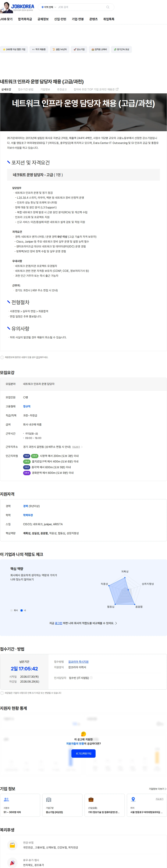Screen dimensions: 167x868
Task: Open the 공채정보 menu
Action: click(x=43, y=19)
